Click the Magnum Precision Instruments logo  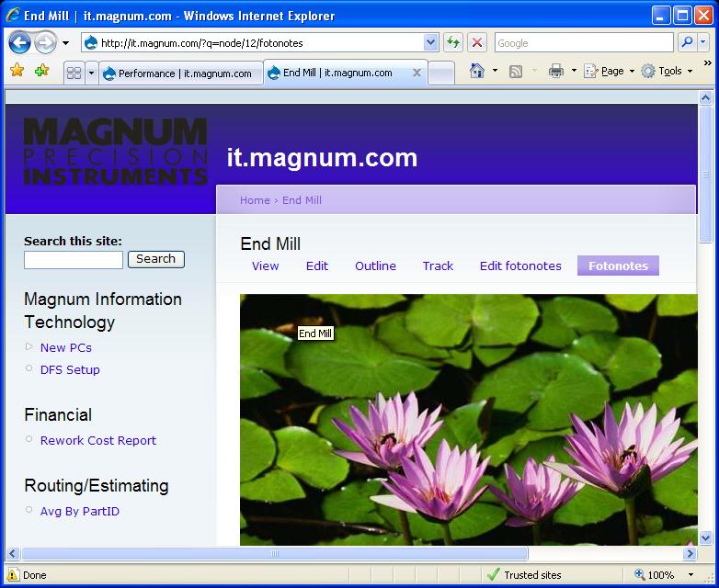[x=116, y=152]
